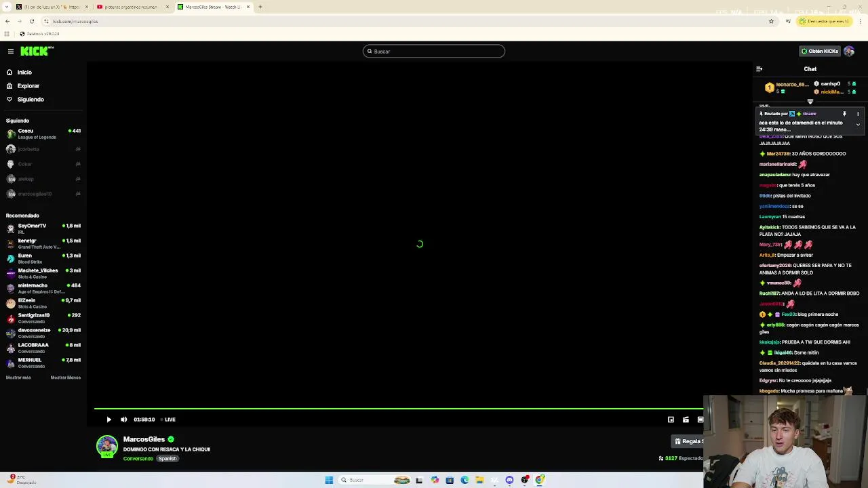Image resolution: width=868 pixels, height=488 pixels.
Task: Open ElZeein recommended channel
Action: (43, 303)
